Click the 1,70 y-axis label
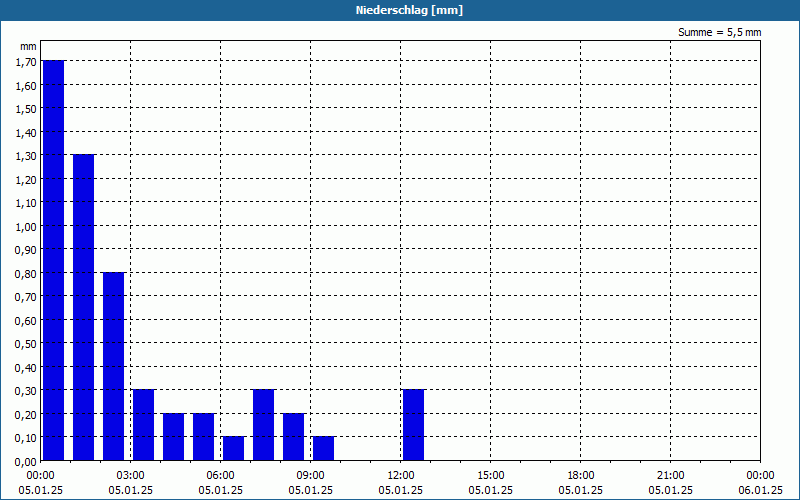 [x=27, y=62]
